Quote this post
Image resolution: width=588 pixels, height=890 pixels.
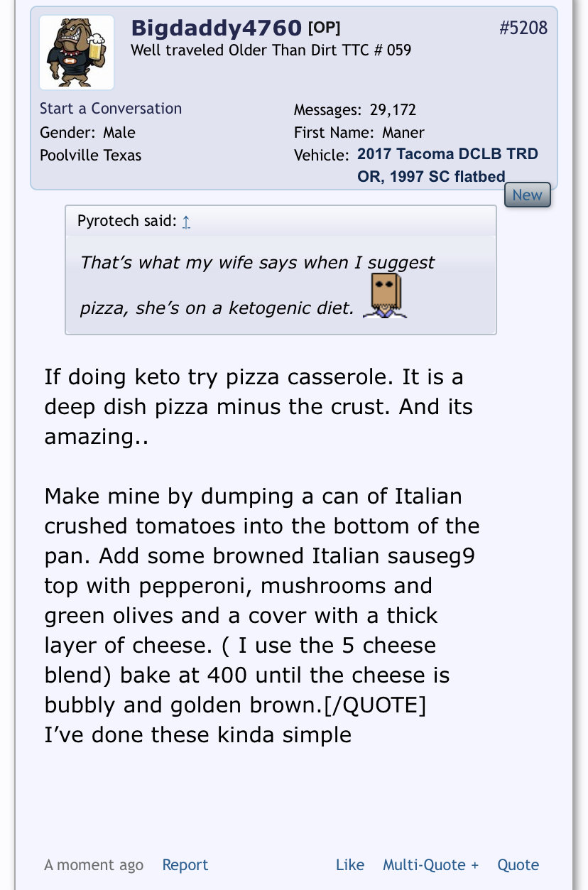518,865
